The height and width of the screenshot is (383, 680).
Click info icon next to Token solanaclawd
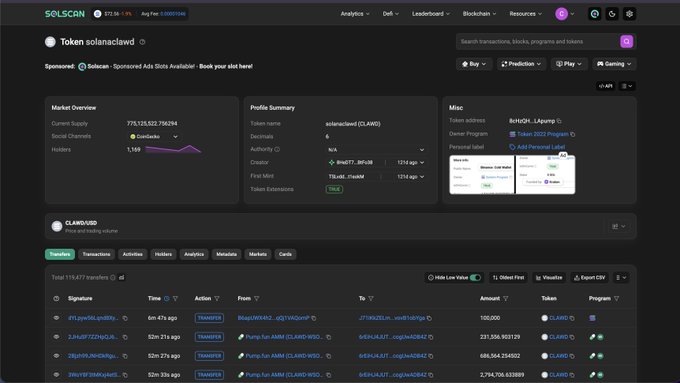click(142, 42)
